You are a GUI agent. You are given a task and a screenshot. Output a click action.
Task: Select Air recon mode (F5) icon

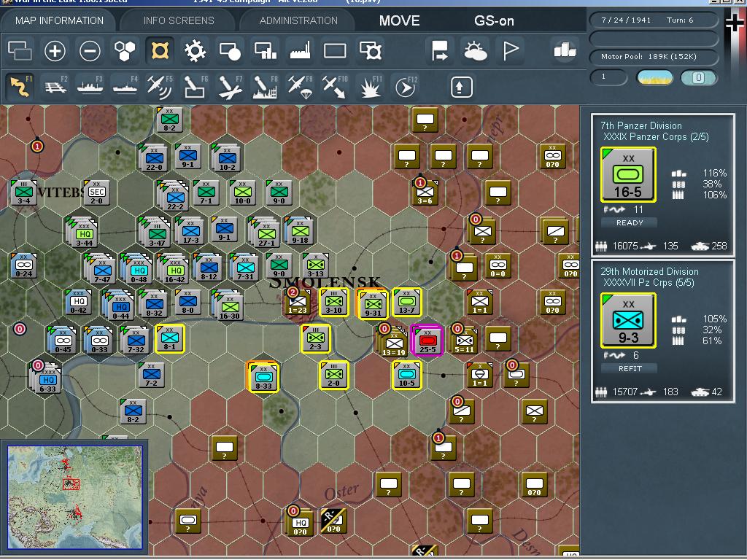point(160,87)
